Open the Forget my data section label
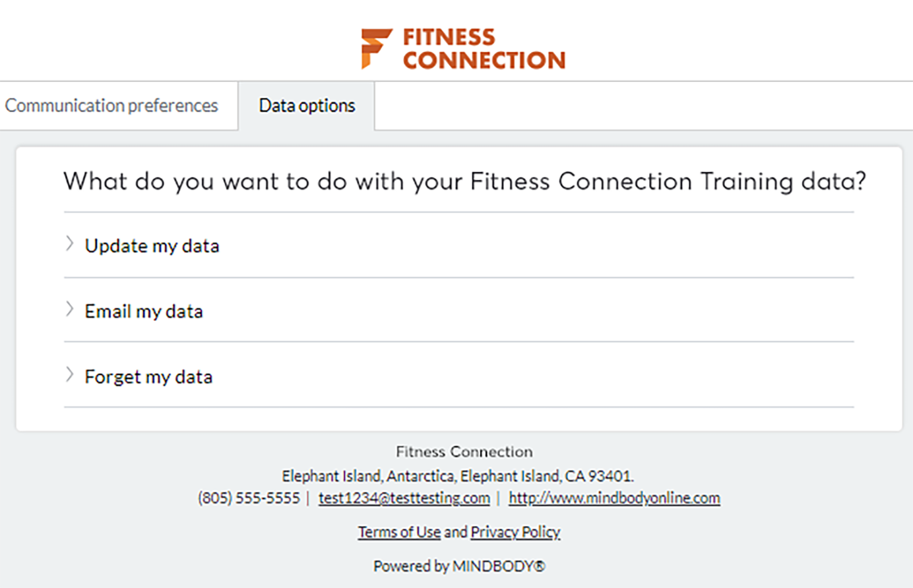Viewport: 913px width, 588px height. (148, 376)
